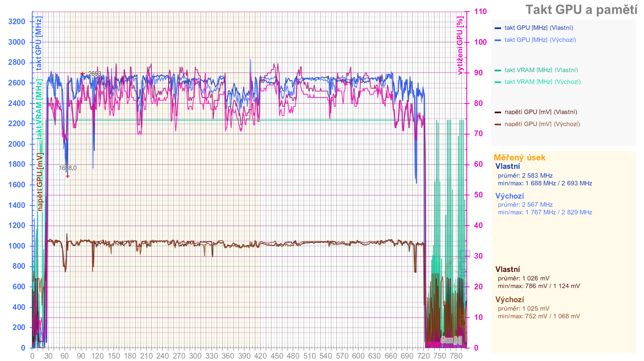
Task: Click 'průměr: 1 025 mV' value
Action: pyautogui.click(x=524, y=309)
